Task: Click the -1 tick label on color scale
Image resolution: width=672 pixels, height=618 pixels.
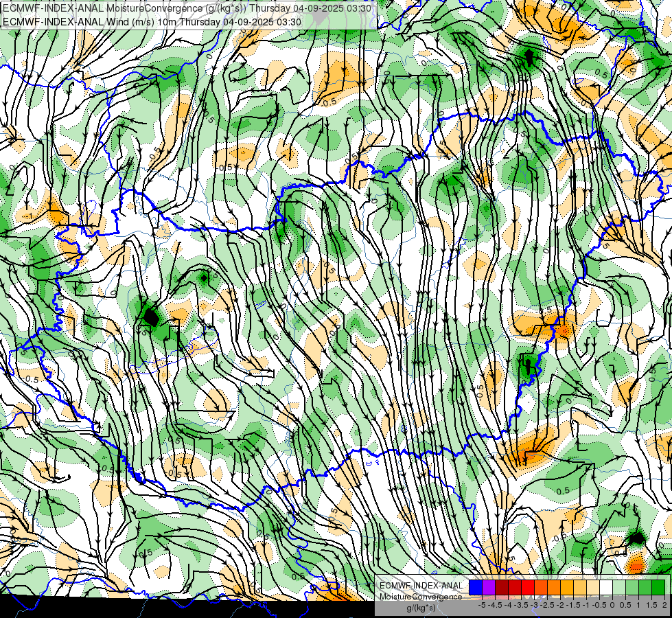Action: click(586, 605)
